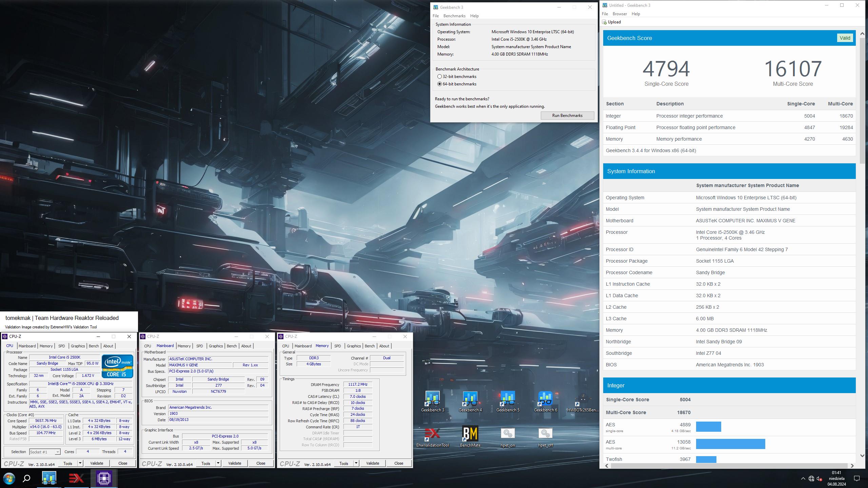Click the single-core score 4794
Image resolution: width=868 pixels, height=488 pixels.
click(666, 69)
